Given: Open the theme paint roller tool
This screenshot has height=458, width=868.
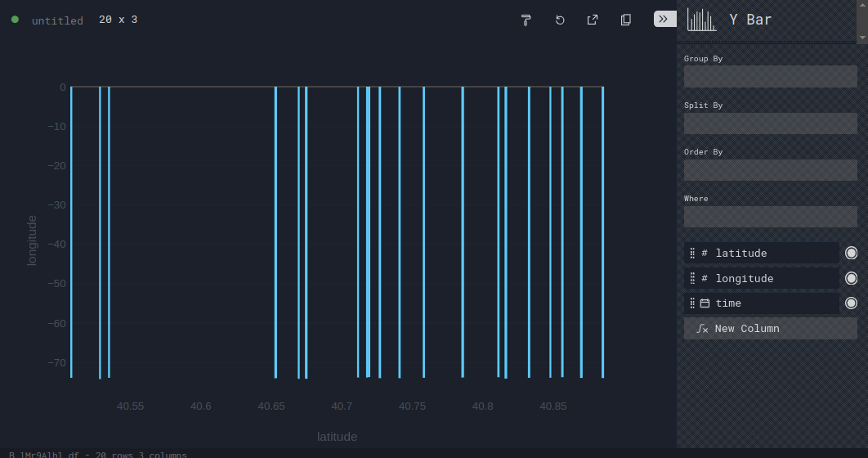Looking at the screenshot, I should pos(526,20).
